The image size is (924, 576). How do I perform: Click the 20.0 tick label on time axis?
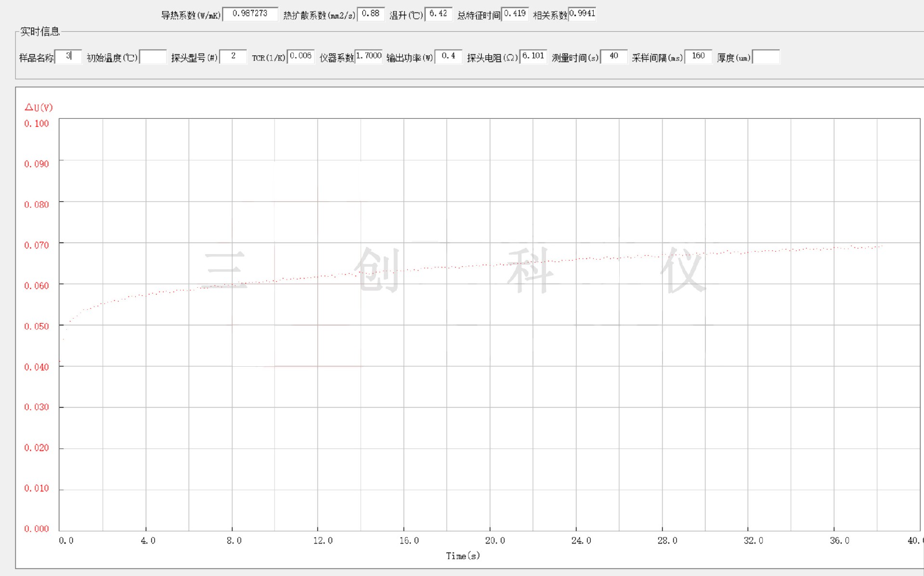point(495,540)
